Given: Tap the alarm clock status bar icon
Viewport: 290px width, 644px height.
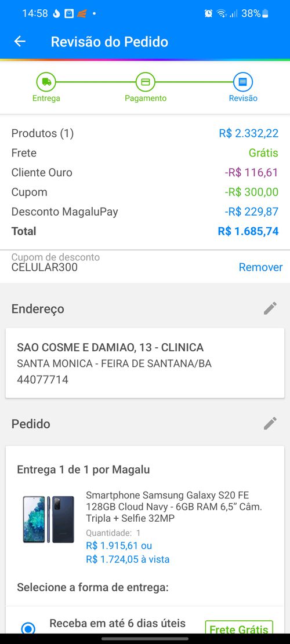Looking at the screenshot, I should point(209,13).
